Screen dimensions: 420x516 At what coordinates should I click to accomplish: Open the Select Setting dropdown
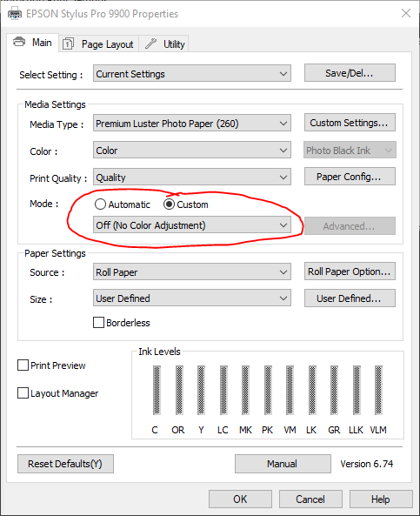point(192,73)
